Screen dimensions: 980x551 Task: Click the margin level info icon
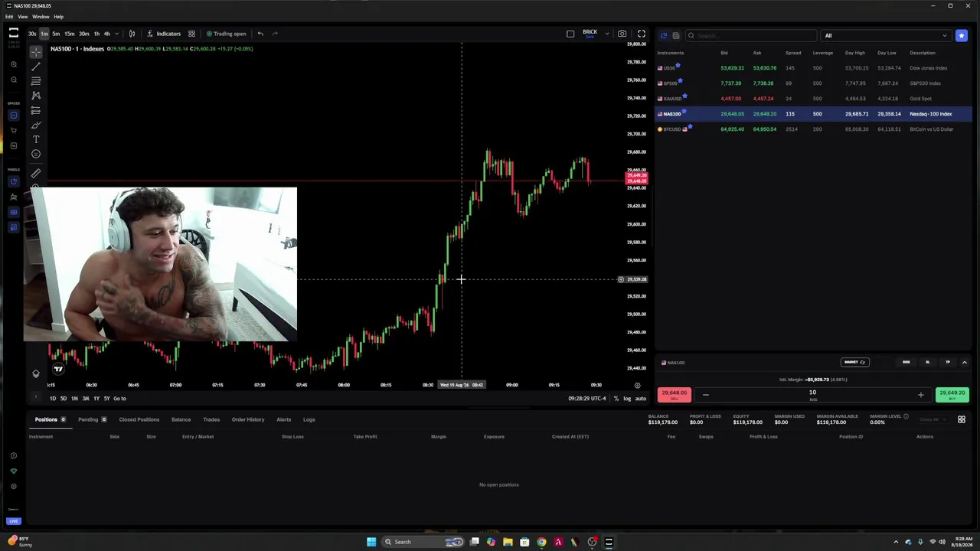tap(906, 416)
